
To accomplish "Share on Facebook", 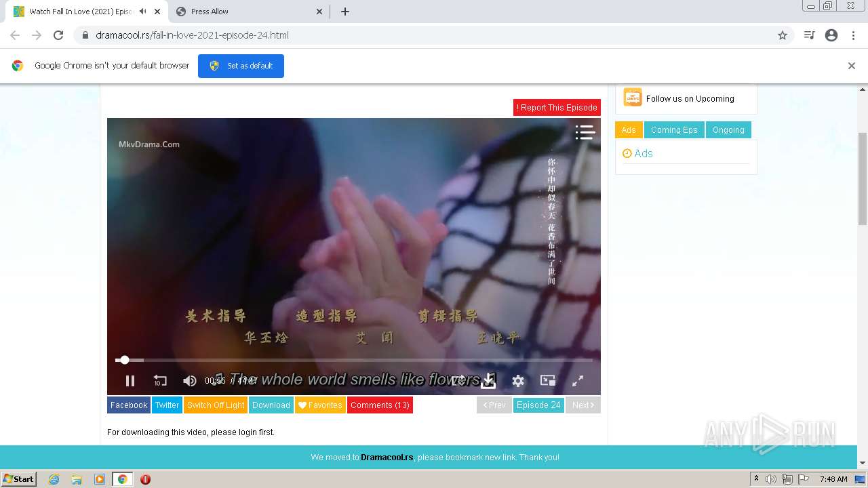I will tap(129, 405).
